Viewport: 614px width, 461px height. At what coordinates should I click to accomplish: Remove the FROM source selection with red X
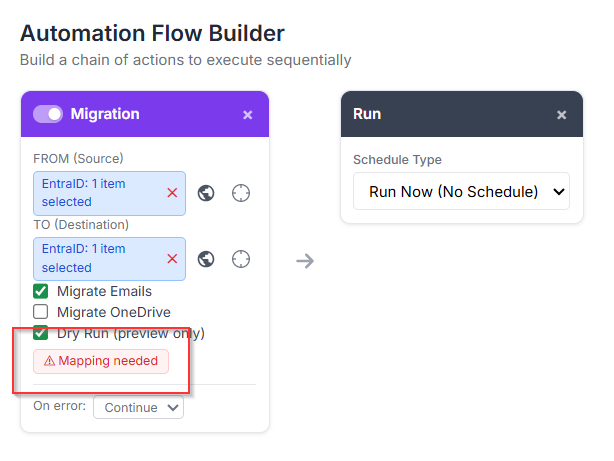(x=172, y=193)
